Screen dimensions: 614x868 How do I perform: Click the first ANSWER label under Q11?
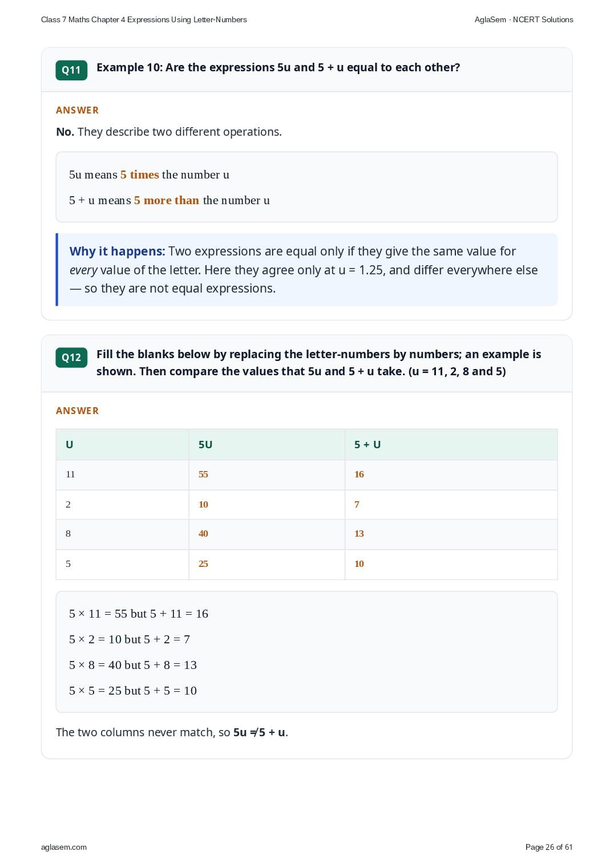[x=78, y=110]
